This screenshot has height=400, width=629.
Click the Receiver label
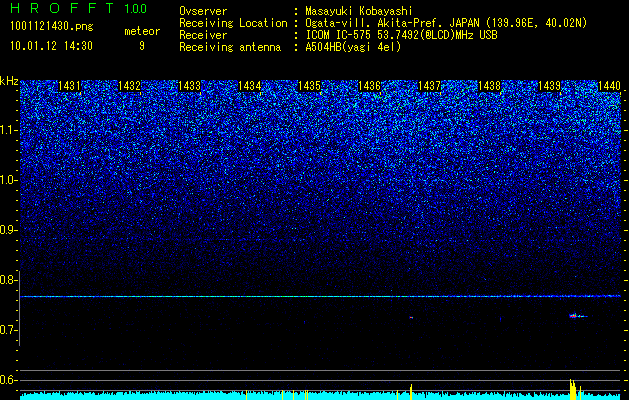pyautogui.click(x=203, y=35)
